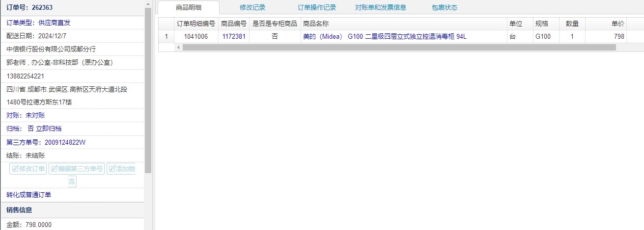This screenshot has height=230, width=644.
Task: Click the row number 1 cell
Action: (x=166, y=36)
